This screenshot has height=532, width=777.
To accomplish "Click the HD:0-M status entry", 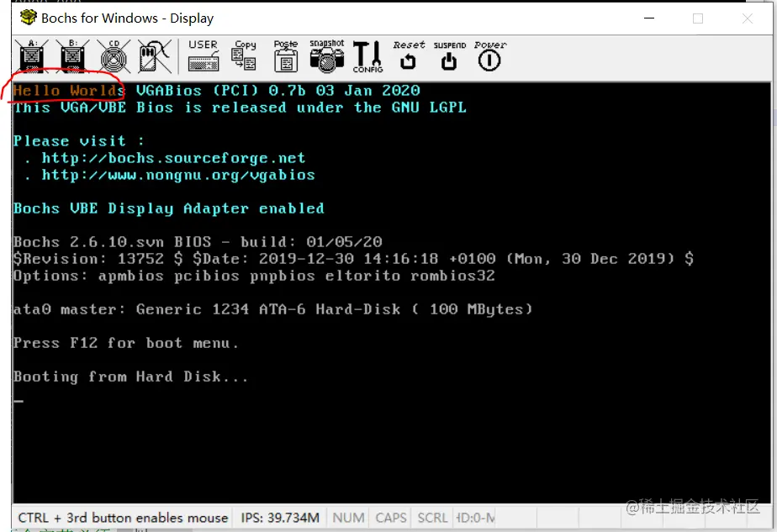I will click(475, 518).
